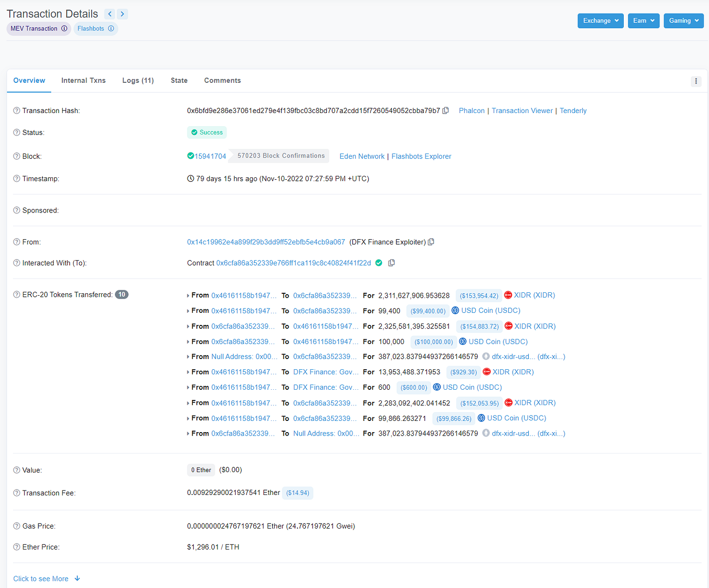The width and height of the screenshot is (709, 588).
Task: Open the three-dot options menu
Action: [x=696, y=81]
